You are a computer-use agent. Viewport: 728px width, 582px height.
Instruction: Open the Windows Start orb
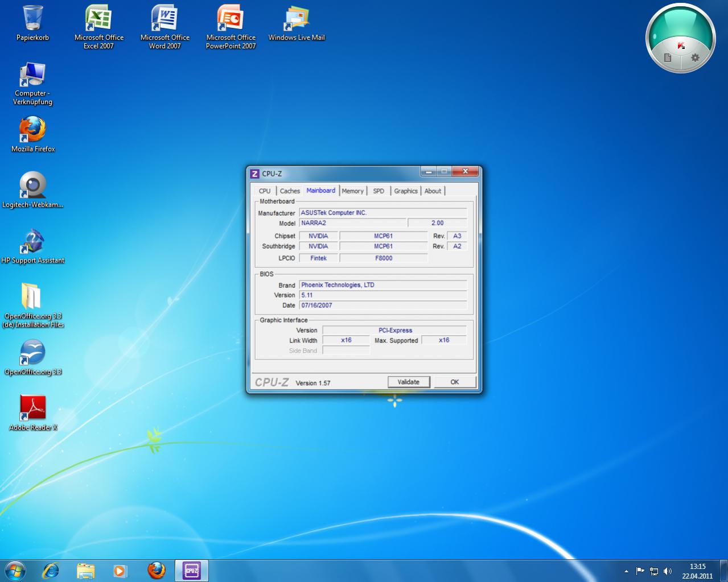pyautogui.click(x=15, y=570)
